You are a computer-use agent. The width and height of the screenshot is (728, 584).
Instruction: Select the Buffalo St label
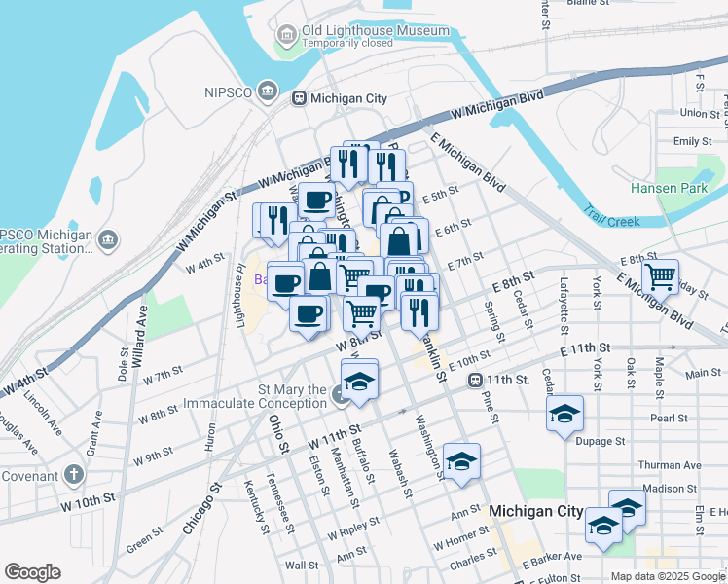point(363,460)
